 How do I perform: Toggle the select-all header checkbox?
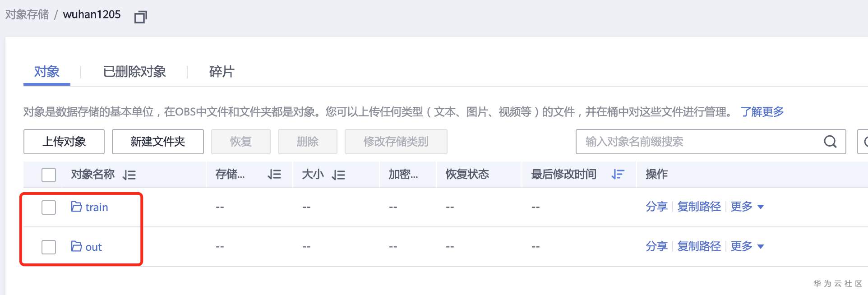49,175
